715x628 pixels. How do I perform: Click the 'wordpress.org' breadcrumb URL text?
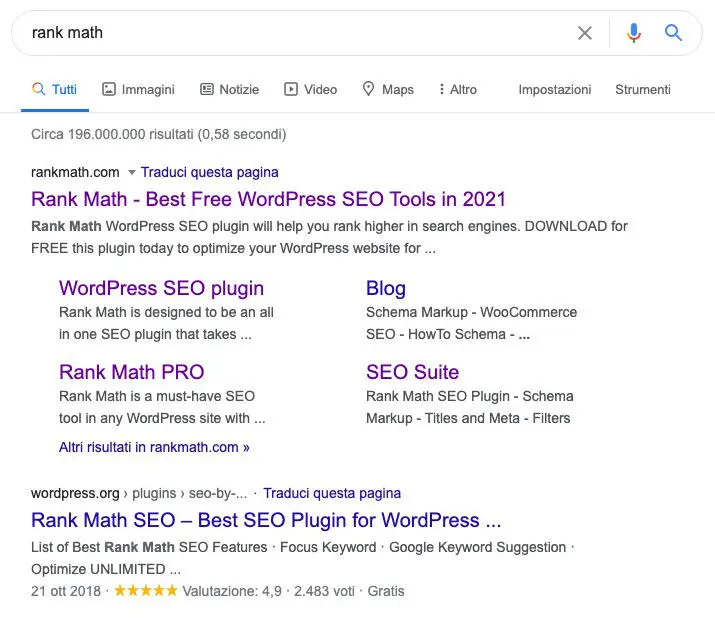(x=75, y=493)
